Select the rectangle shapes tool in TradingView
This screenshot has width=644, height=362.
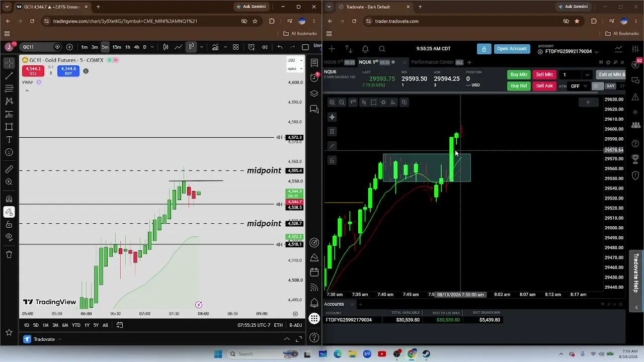9,127
